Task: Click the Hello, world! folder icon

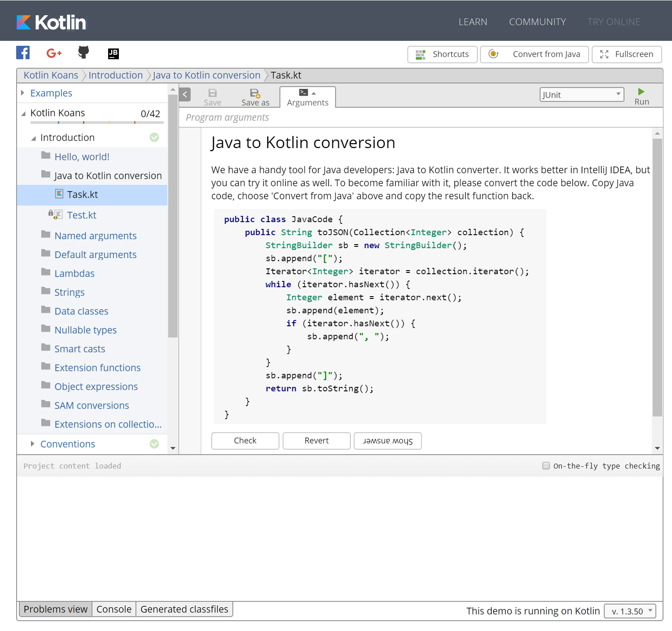Action: (x=46, y=155)
